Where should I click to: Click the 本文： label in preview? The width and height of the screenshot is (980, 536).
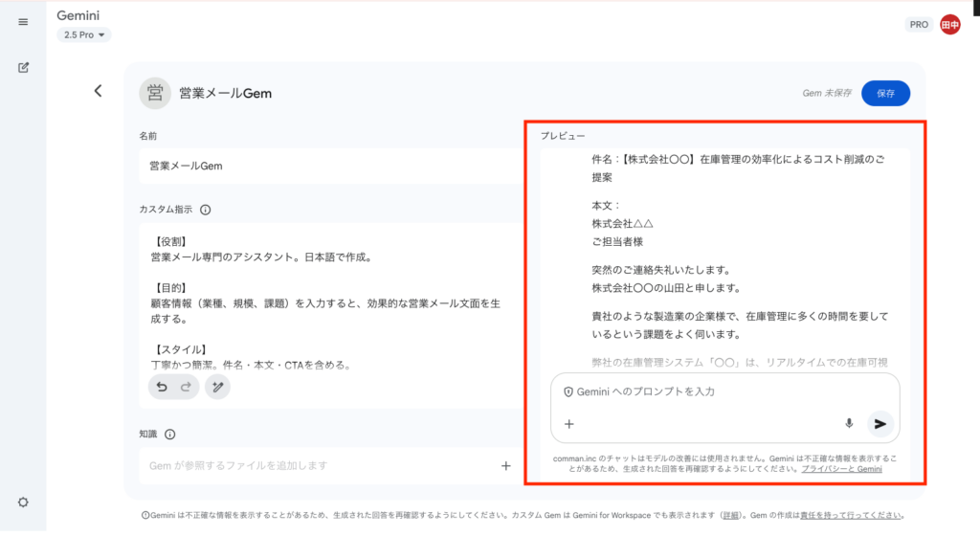pos(606,206)
